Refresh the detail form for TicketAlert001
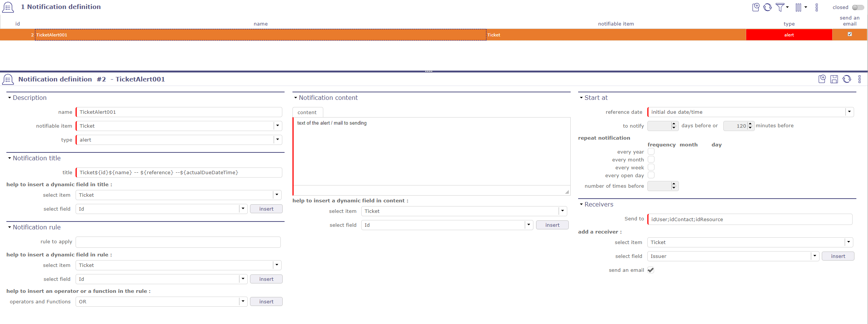The height and width of the screenshot is (324, 868). pyautogui.click(x=847, y=79)
